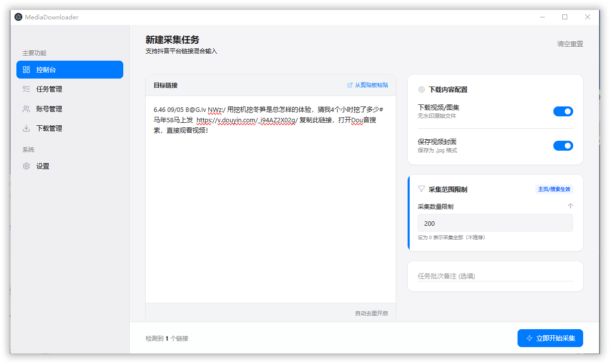Screen dimensions: 610x364
Task: Turn off the 保存视频封面 toggle
Action: click(x=563, y=146)
